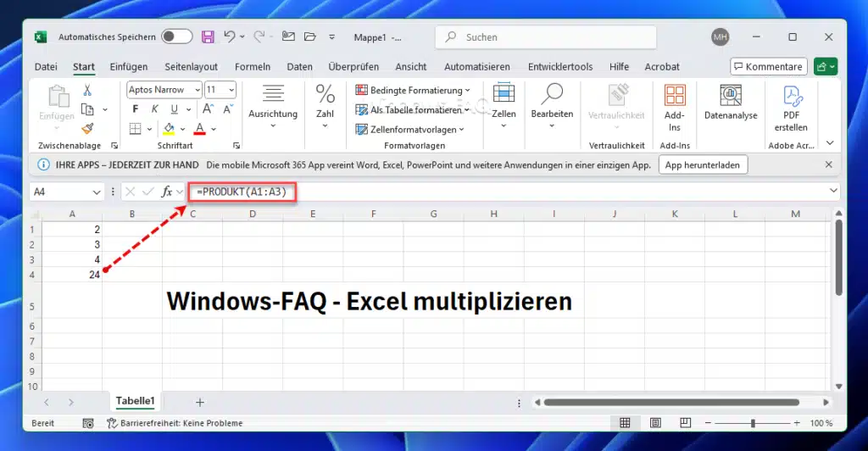The image size is (868, 451).
Task: Click the Format Painter brush icon
Action: [87, 128]
